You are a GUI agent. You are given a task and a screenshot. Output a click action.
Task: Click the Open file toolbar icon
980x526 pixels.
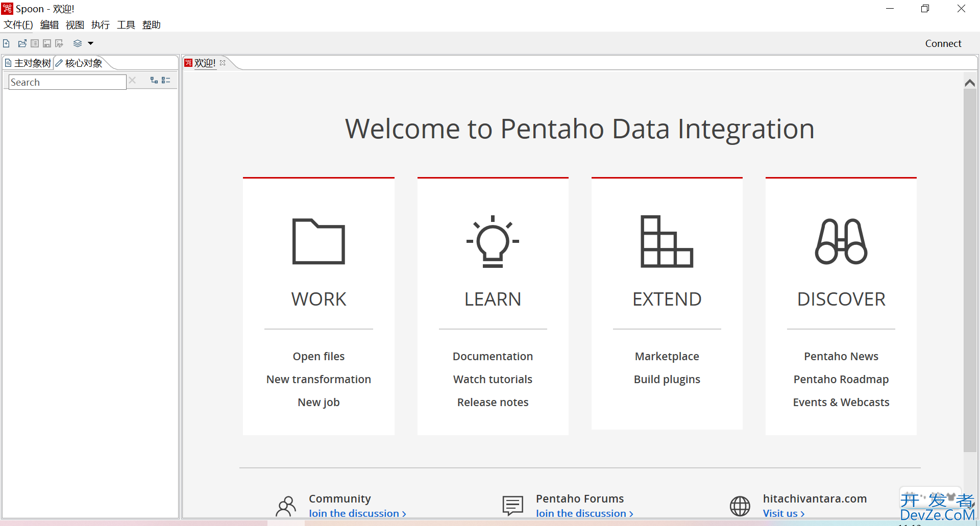tap(22, 43)
